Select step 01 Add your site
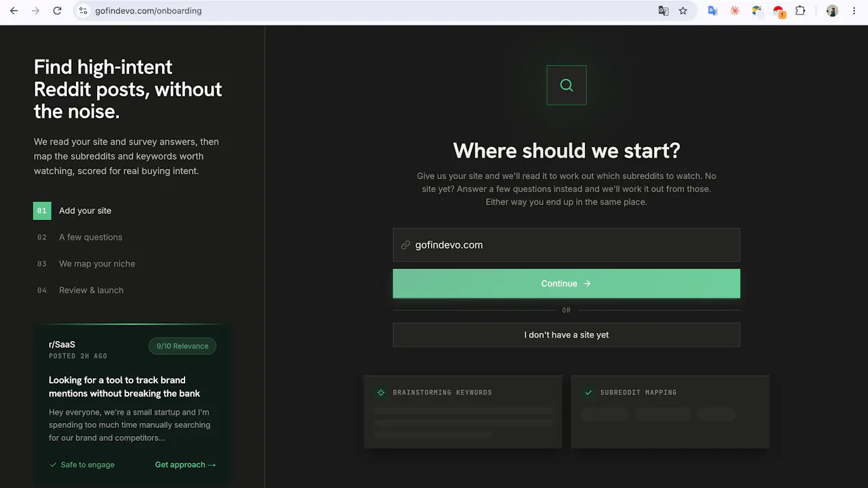868x488 pixels. click(72, 211)
